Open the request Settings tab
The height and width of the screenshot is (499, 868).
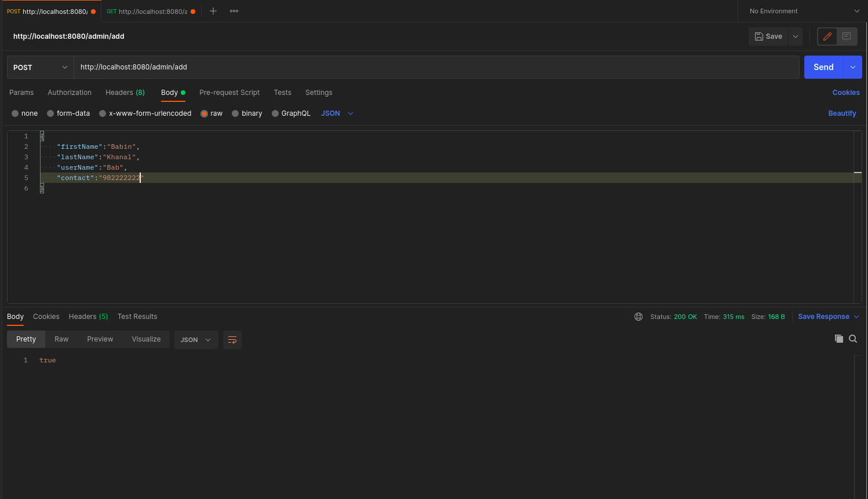[319, 93]
